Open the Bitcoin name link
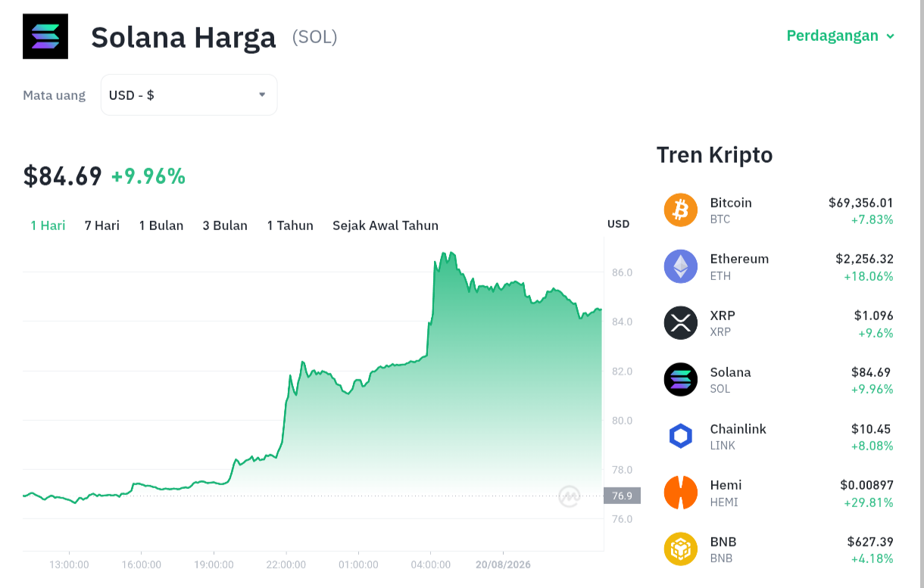This screenshot has width=924, height=588. 731,203
